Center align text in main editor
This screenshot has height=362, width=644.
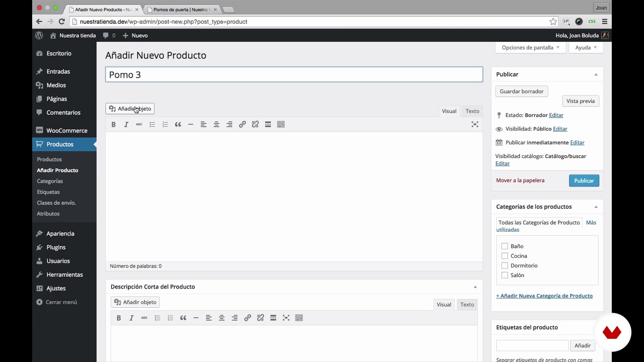tap(216, 124)
